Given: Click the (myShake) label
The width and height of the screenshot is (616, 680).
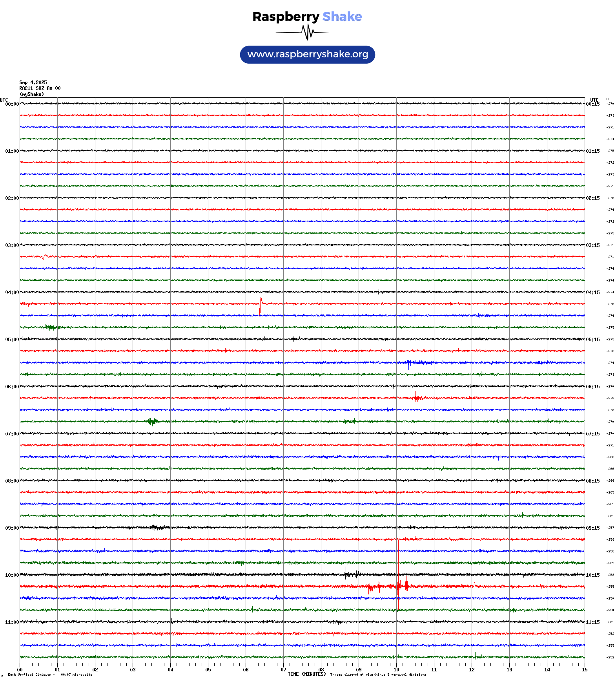Looking at the screenshot, I should coord(31,94).
